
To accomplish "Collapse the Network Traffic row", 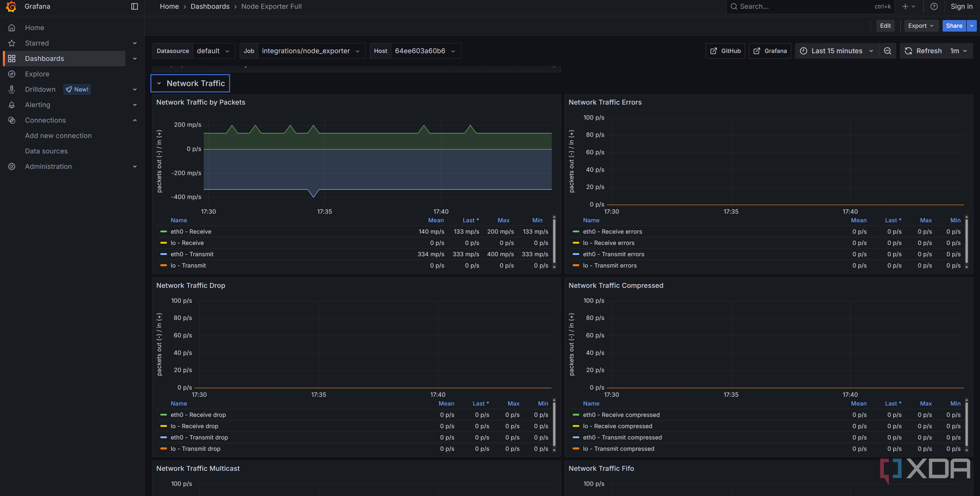I will 190,83.
